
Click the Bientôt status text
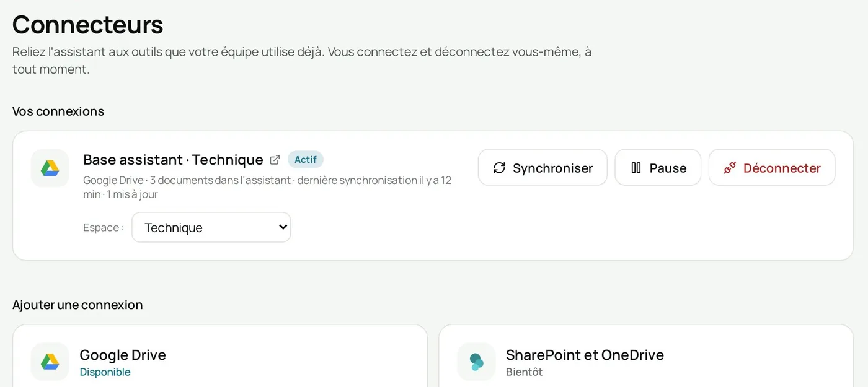point(525,372)
